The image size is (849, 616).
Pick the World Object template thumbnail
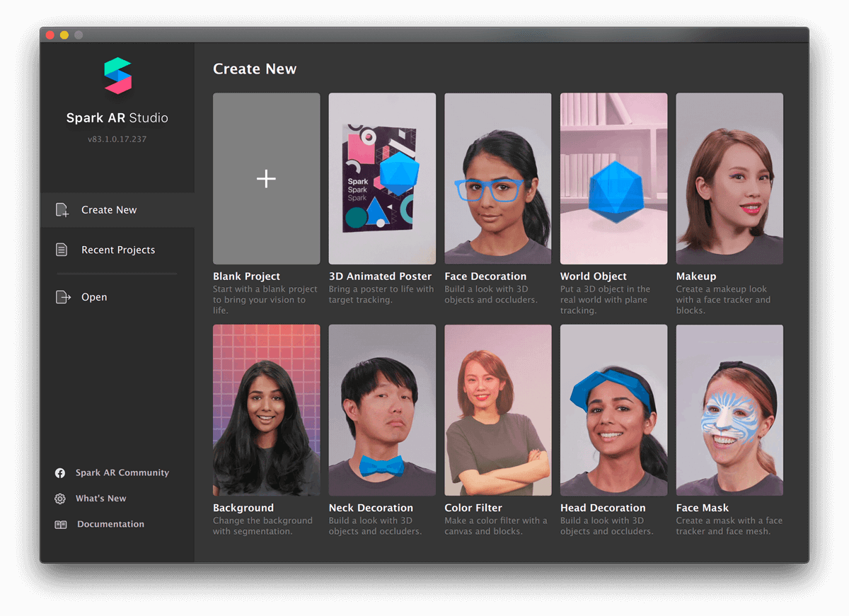(x=613, y=179)
